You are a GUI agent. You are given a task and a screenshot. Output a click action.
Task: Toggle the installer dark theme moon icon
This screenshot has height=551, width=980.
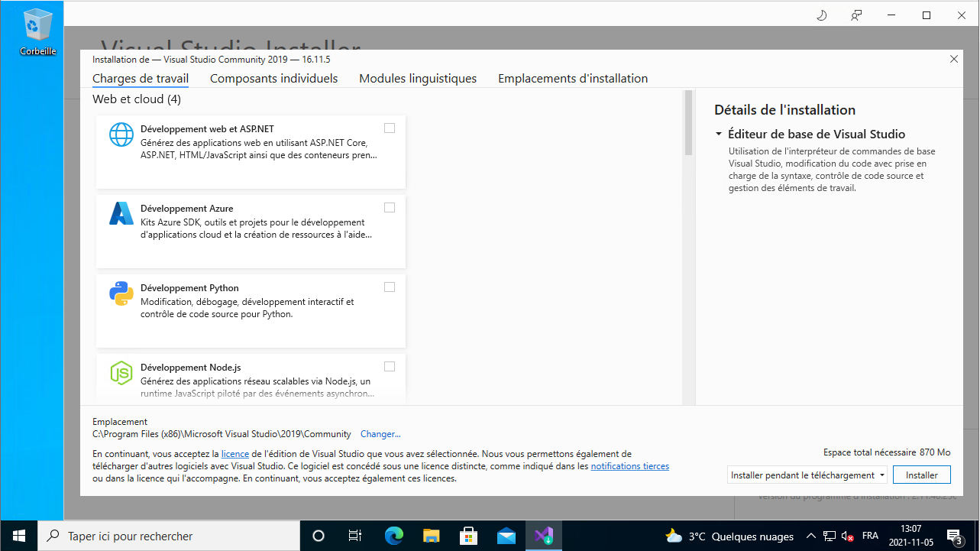pyautogui.click(x=822, y=15)
